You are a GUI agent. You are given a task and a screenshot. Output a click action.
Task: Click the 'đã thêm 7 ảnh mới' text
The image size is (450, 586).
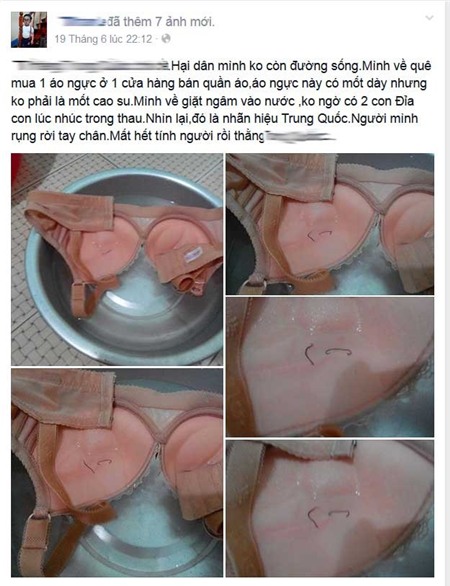coord(159,22)
